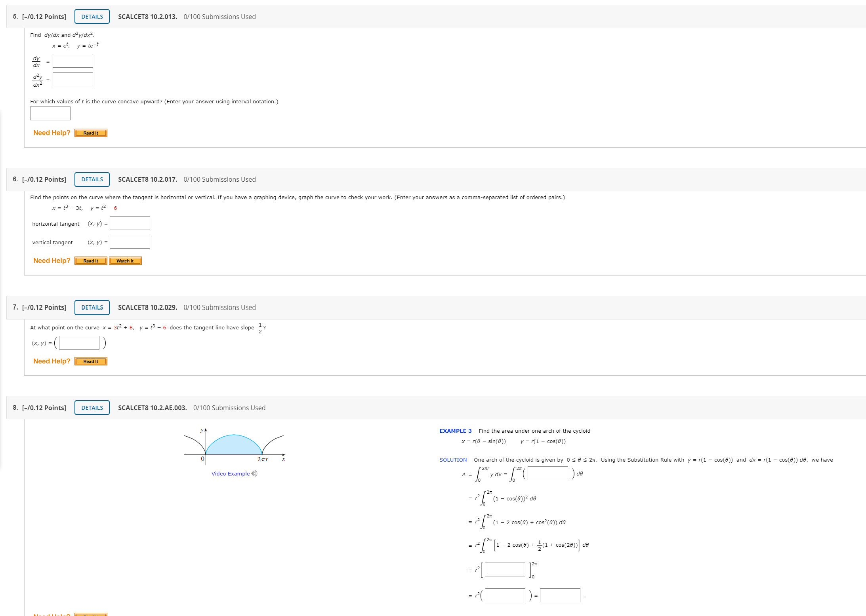
Task: Open the Video Example link
Action: click(x=230, y=473)
